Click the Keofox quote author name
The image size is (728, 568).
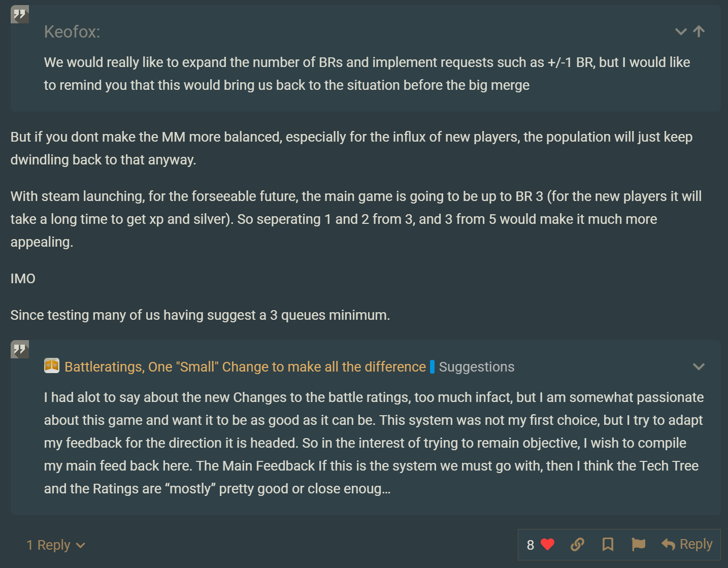pos(72,31)
